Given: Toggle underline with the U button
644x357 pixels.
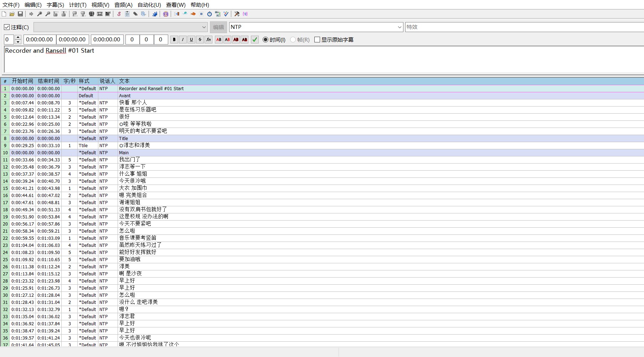Looking at the screenshot, I should [x=191, y=40].
